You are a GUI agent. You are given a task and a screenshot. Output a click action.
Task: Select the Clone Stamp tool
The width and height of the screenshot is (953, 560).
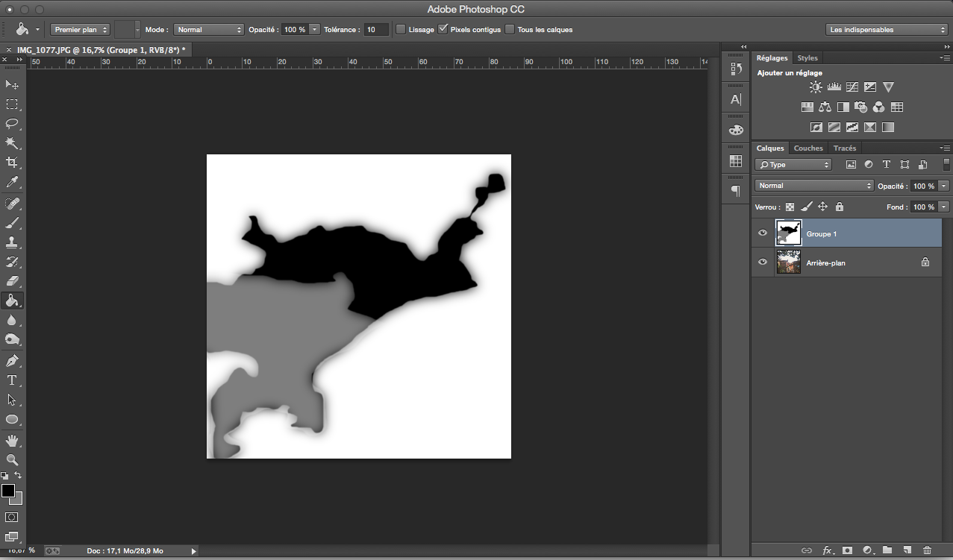coord(12,242)
